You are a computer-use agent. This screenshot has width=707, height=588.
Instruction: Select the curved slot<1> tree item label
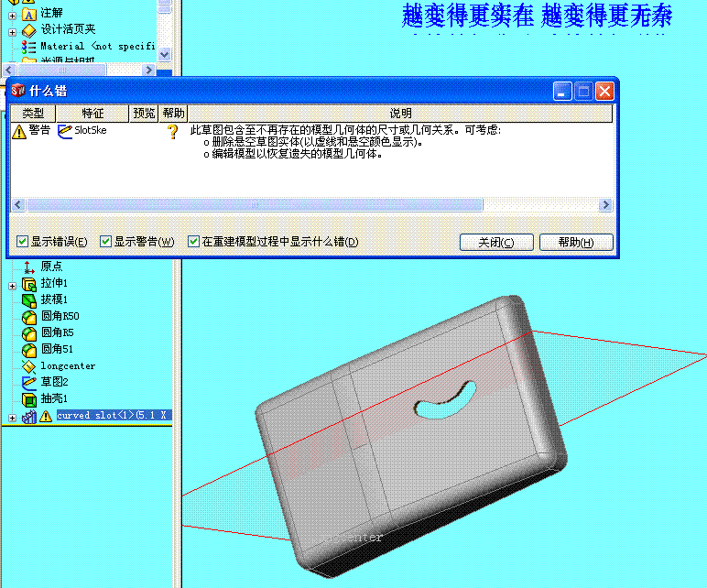point(114,415)
